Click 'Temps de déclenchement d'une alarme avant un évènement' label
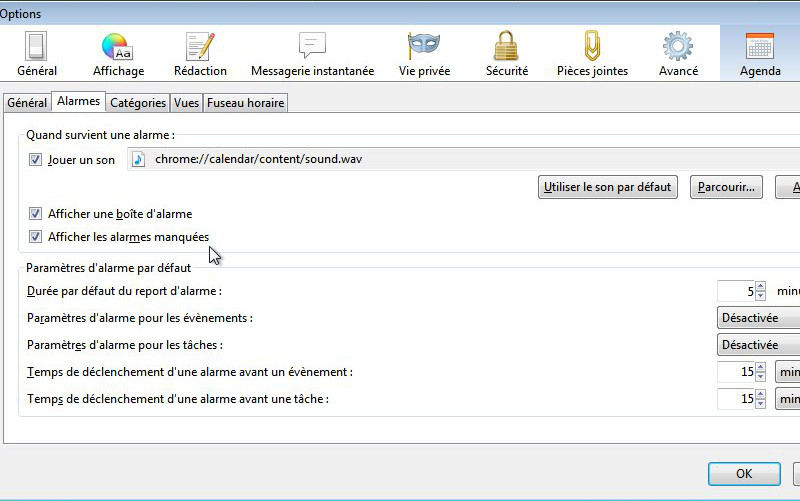The height and width of the screenshot is (501, 800). [x=190, y=372]
